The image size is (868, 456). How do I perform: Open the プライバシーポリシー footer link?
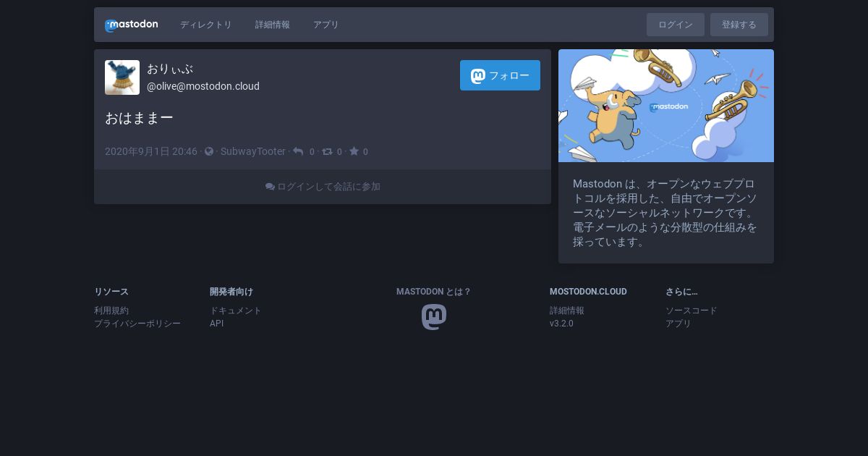click(137, 324)
